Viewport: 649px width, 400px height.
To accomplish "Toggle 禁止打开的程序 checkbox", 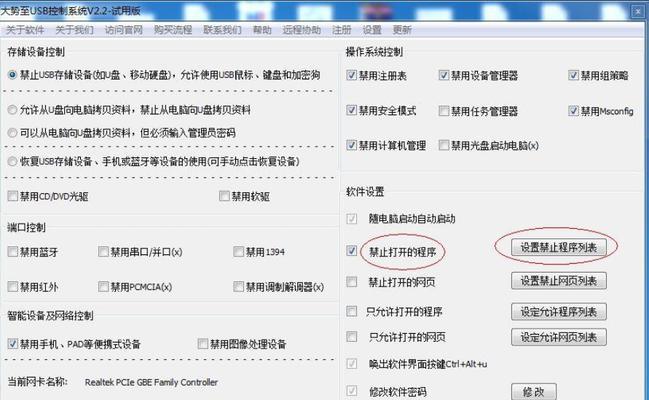I will click(x=351, y=251).
